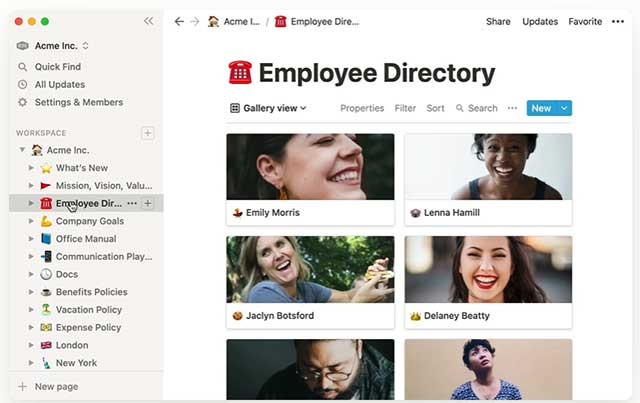The image size is (640, 403).
Task: Collapse the Acme Inc. workspace tree
Action: [22, 150]
